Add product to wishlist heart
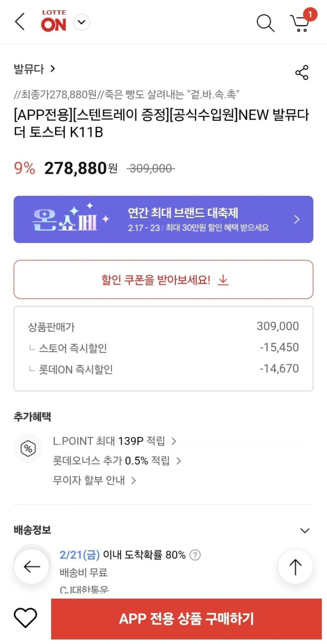327x644 pixels. click(x=25, y=618)
